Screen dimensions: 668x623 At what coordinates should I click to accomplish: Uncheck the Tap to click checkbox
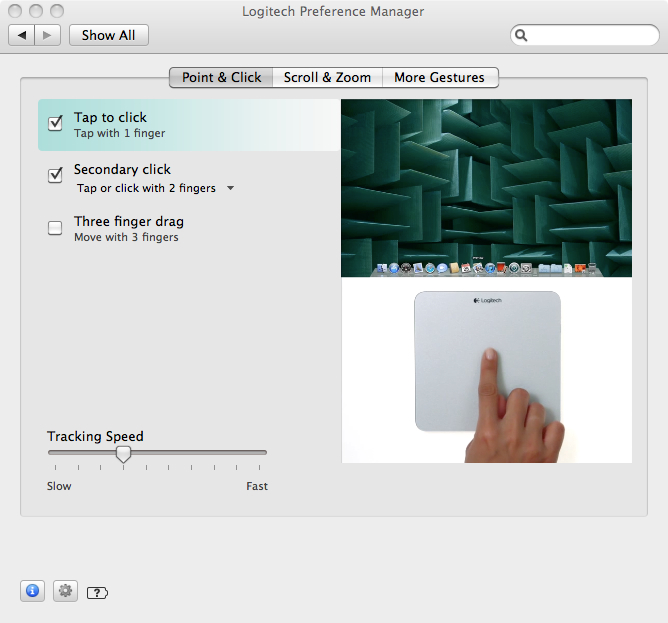click(55, 123)
